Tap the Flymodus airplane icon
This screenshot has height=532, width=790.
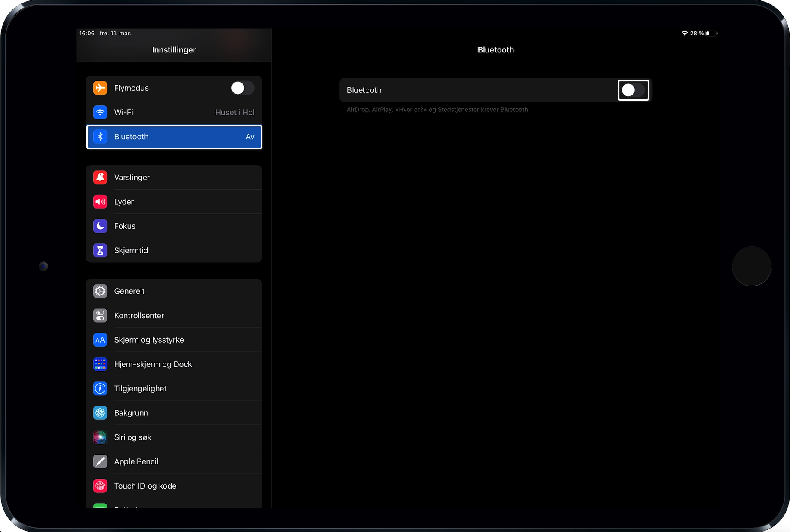point(100,88)
